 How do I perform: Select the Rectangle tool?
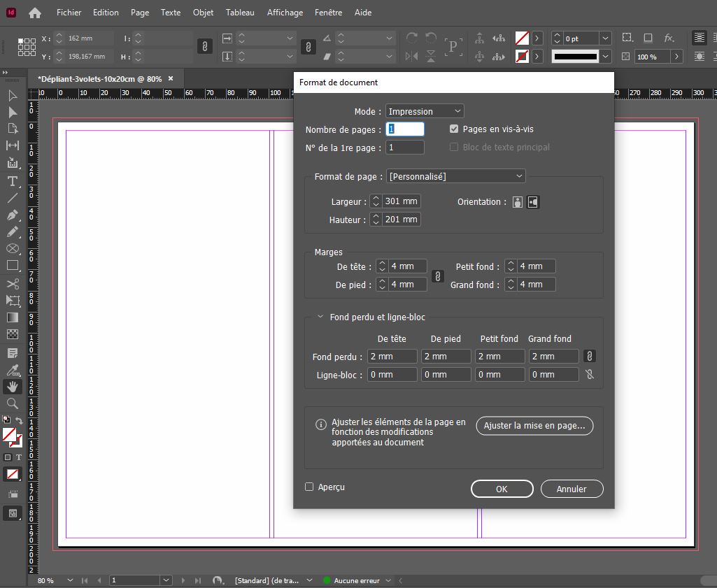pos(13,266)
